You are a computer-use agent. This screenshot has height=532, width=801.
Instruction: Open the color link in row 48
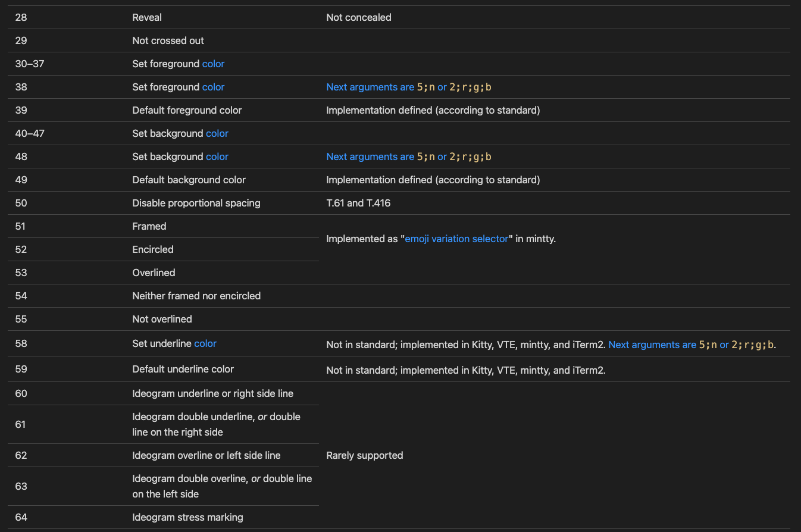(x=217, y=157)
